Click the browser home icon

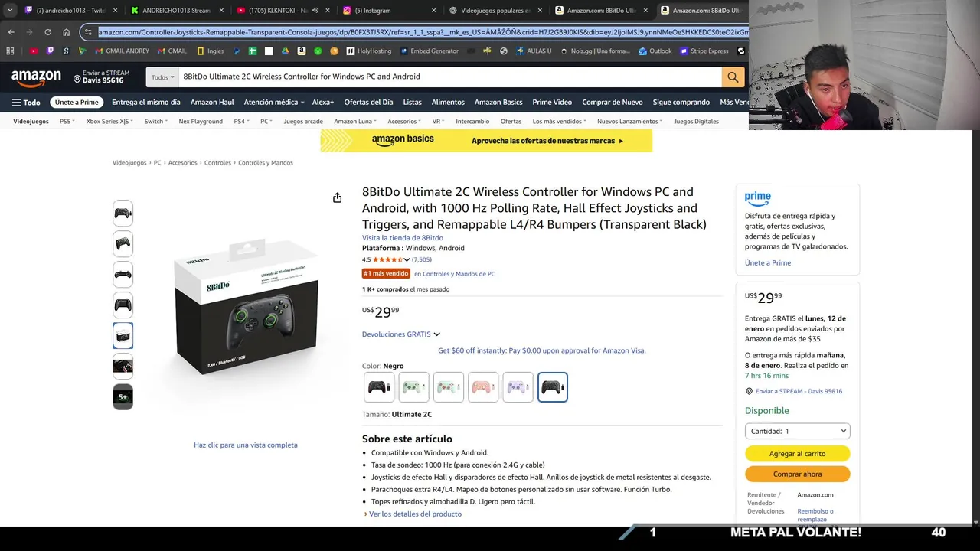coord(66,32)
